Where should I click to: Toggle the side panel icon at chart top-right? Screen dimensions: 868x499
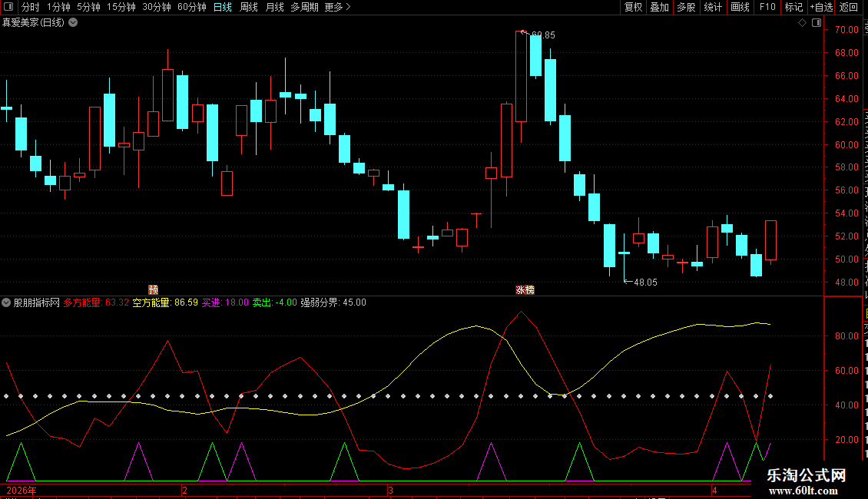pyautogui.click(x=817, y=23)
